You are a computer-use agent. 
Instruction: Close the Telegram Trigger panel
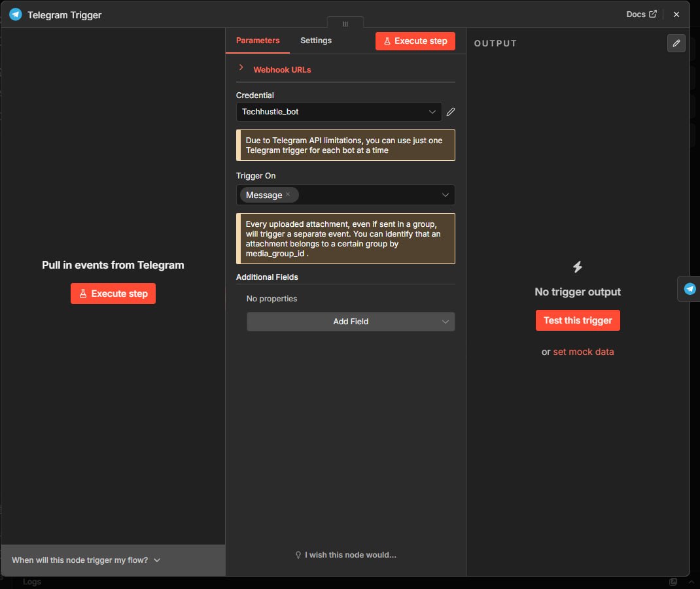[x=676, y=14]
